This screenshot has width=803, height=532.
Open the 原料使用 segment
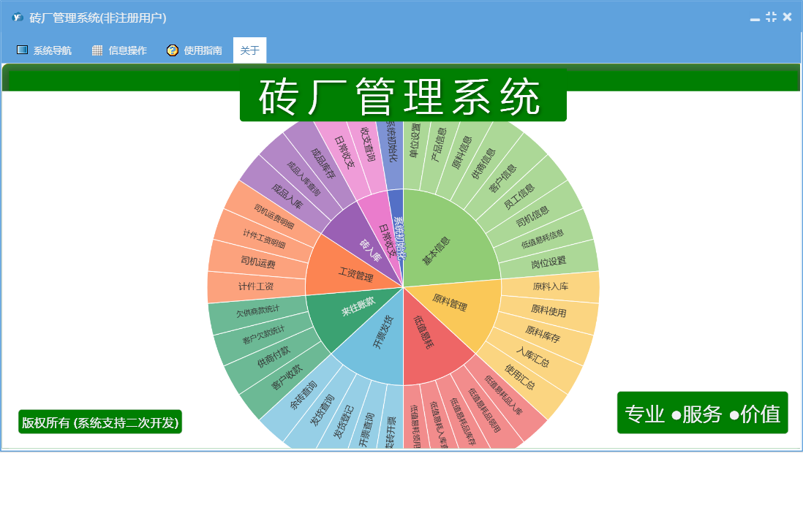548,311
